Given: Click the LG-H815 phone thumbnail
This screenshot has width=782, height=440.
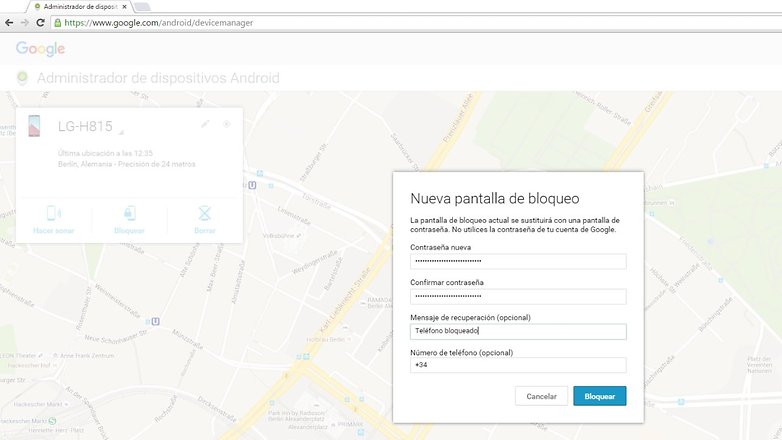Looking at the screenshot, I should (x=34, y=126).
